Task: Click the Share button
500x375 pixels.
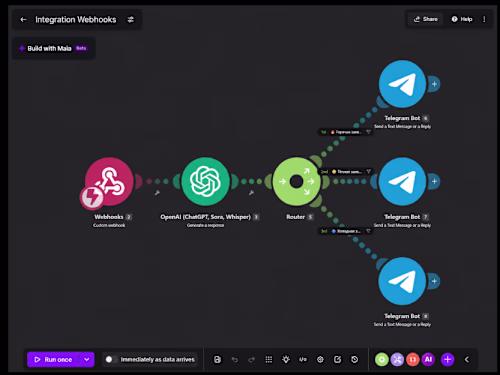Action: [426, 19]
